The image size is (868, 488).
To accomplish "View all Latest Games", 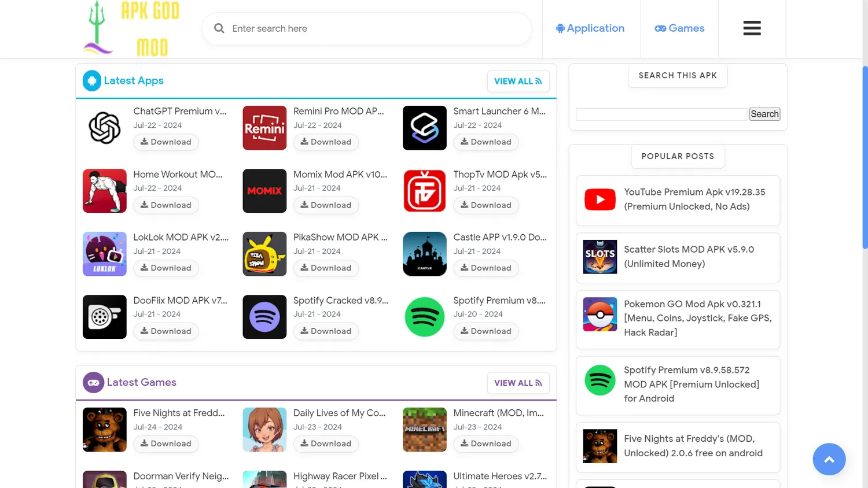I will coord(518,383).
